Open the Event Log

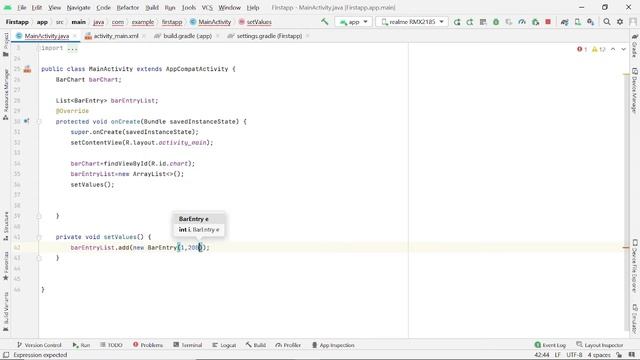point(550,345)
